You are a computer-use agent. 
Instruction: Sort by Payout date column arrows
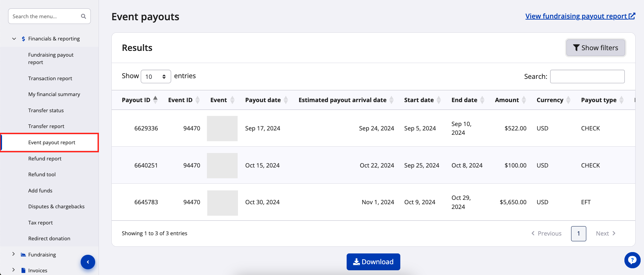pos(286,100)
